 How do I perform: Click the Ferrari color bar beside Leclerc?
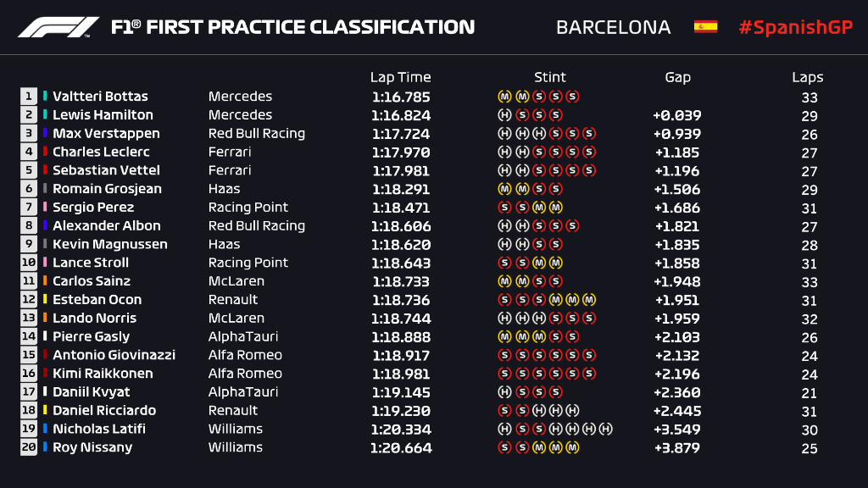tap(45, 152)
